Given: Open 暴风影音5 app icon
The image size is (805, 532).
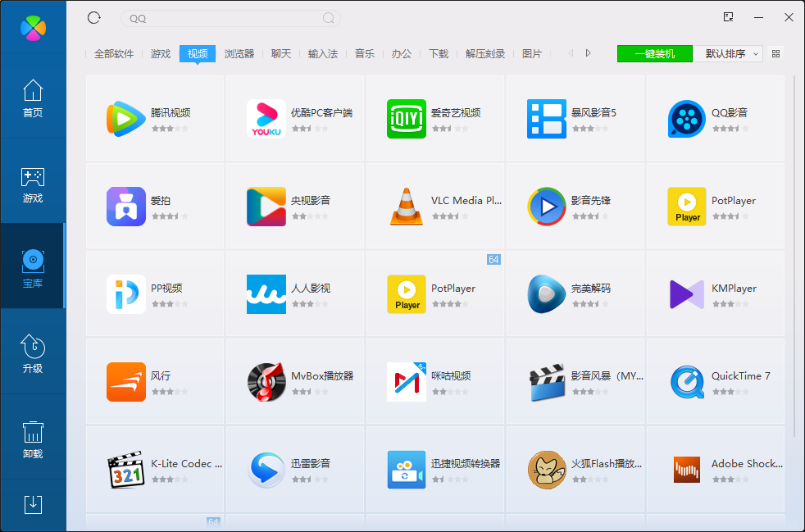Looking at the screenshot, I should point(546,119).
